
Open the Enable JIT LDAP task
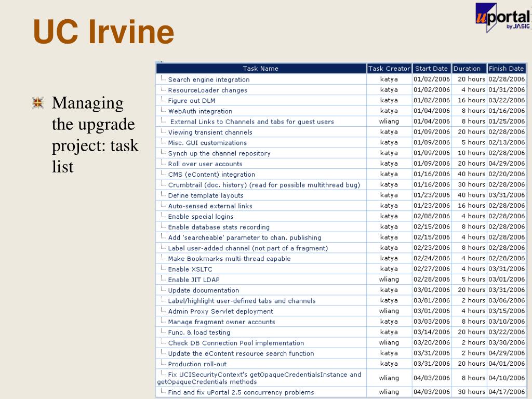(194, 279)
